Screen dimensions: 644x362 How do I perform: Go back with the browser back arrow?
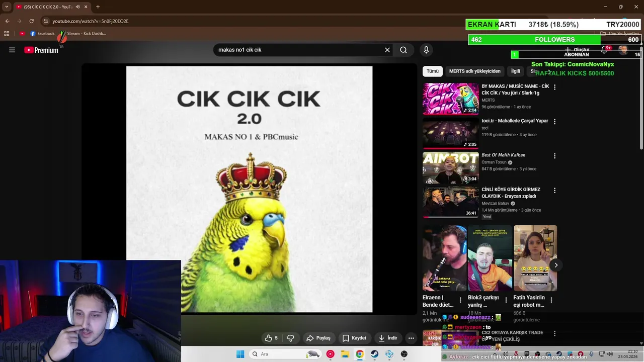pos(7,21)
